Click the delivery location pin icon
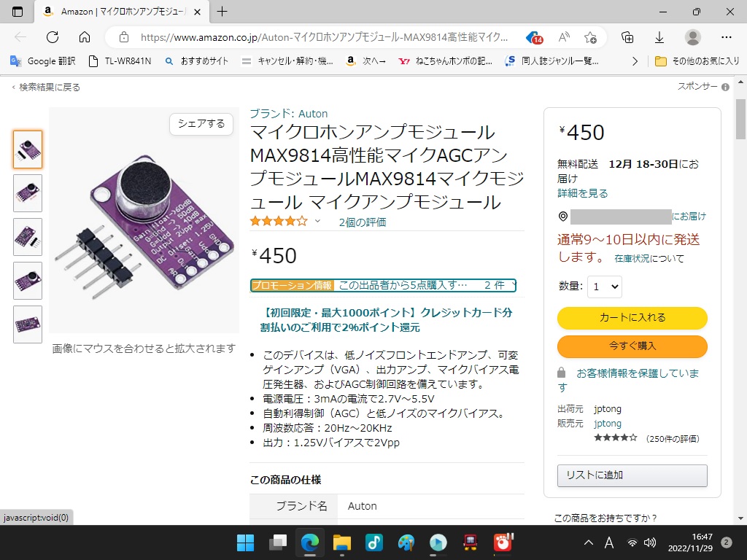This screenshot has width=747, height=560. (x=563, y=217)
